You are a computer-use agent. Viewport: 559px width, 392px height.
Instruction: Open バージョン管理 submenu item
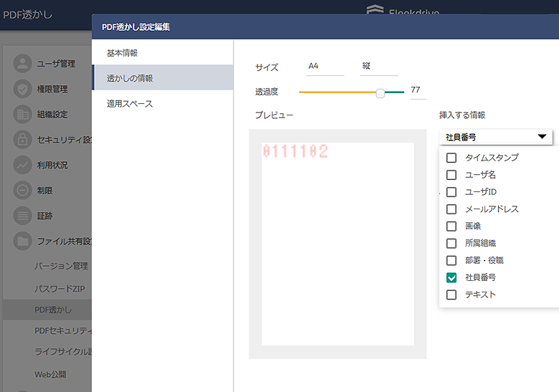61,266
